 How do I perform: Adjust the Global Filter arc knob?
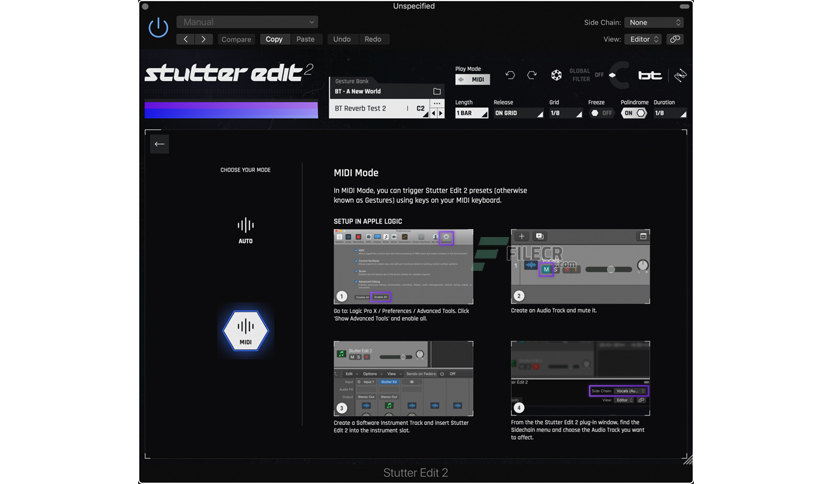tap(621, 75)
